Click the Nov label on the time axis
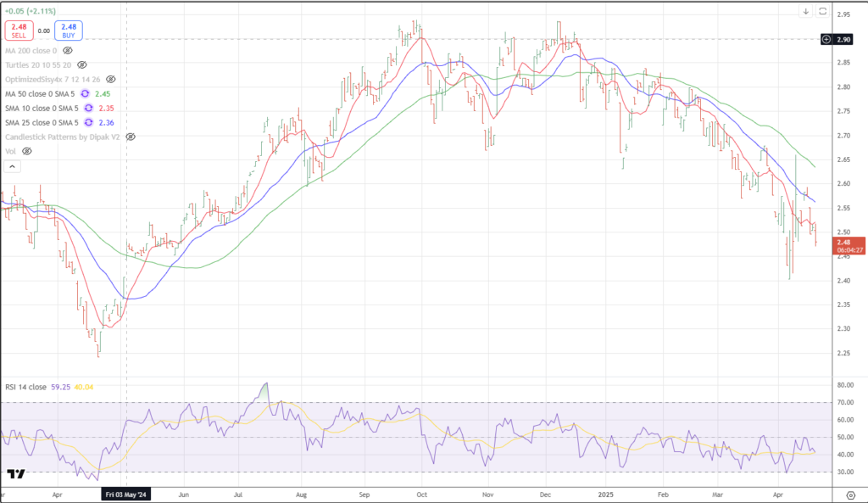 click(x=487, y=495)
